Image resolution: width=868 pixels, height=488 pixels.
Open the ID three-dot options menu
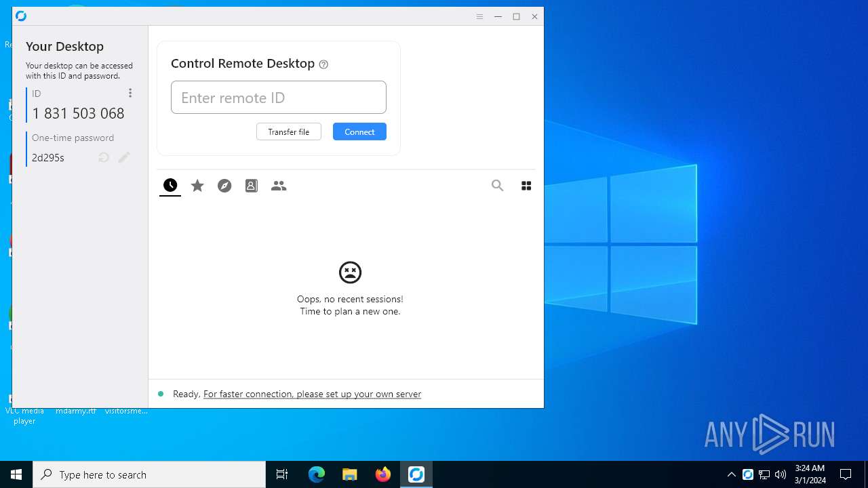coord(130,93)
